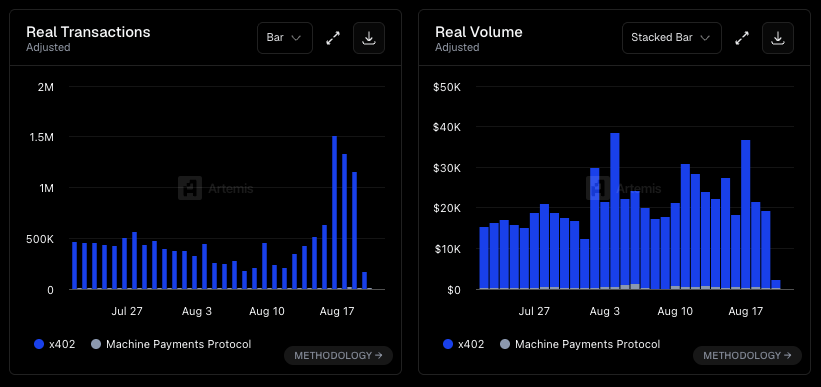Click the 2M axis label
The width and height of the screenshot is (821, 387).
[46, 86]
